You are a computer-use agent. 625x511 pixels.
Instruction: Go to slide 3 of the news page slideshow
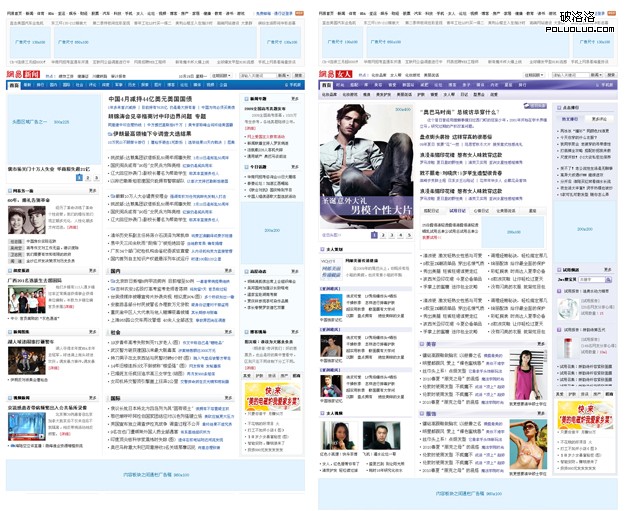(96, 178)
